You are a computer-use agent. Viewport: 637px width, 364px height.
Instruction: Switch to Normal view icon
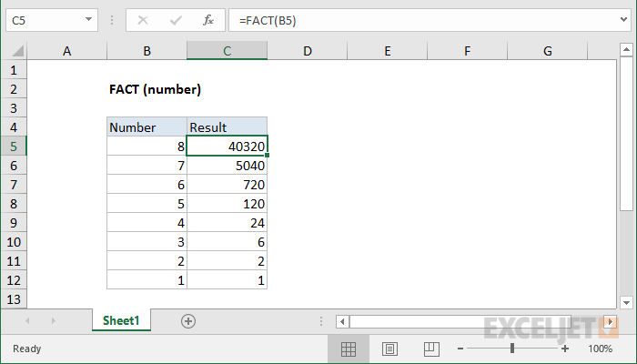[349, 349]
